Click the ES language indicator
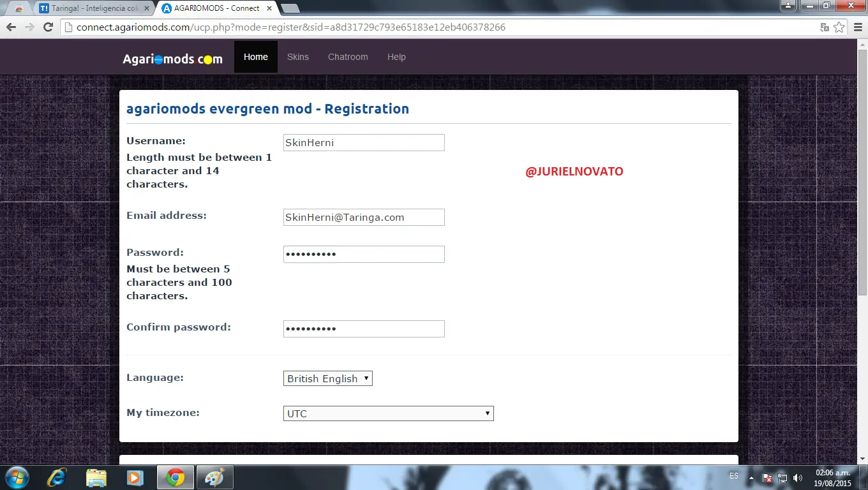Screen dimensions: 868x490 click(x=734, y=476)
